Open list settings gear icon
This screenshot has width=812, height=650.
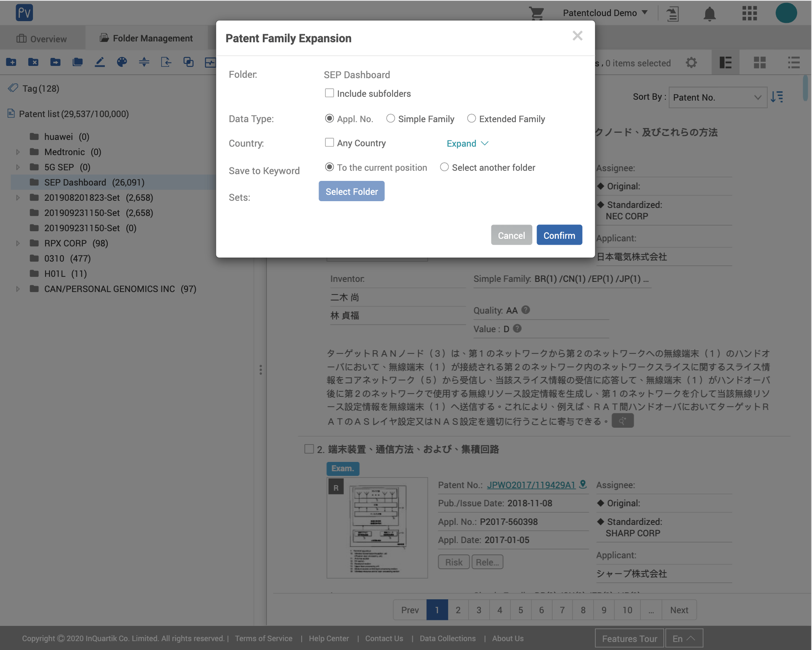pyautogui.click(x=691, y=63)
